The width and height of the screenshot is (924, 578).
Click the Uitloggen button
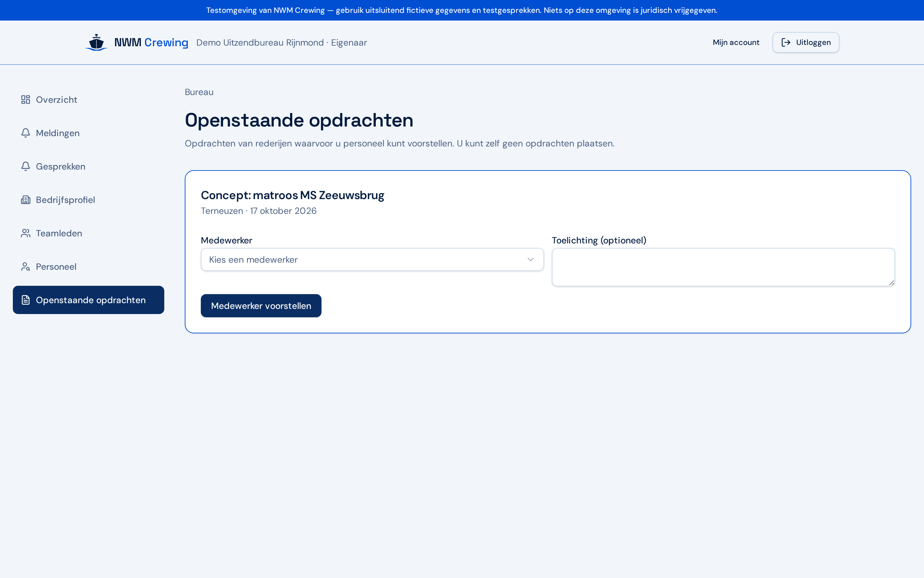point(806,42)
